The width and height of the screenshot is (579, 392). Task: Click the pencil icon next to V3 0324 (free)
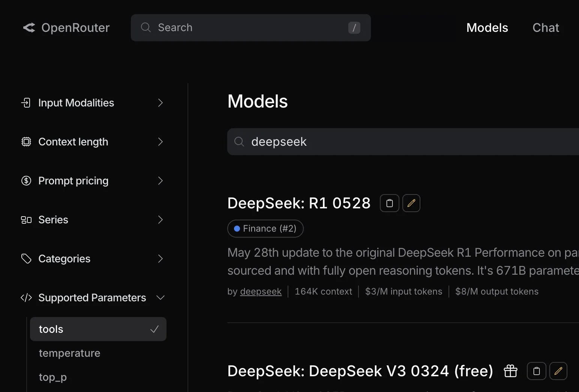tap(558, 371)
